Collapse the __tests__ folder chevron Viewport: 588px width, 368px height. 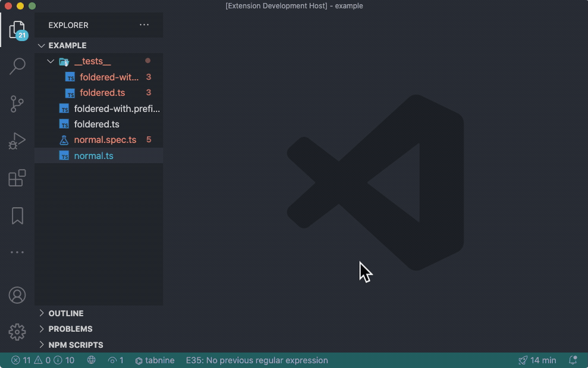[51, 61]
